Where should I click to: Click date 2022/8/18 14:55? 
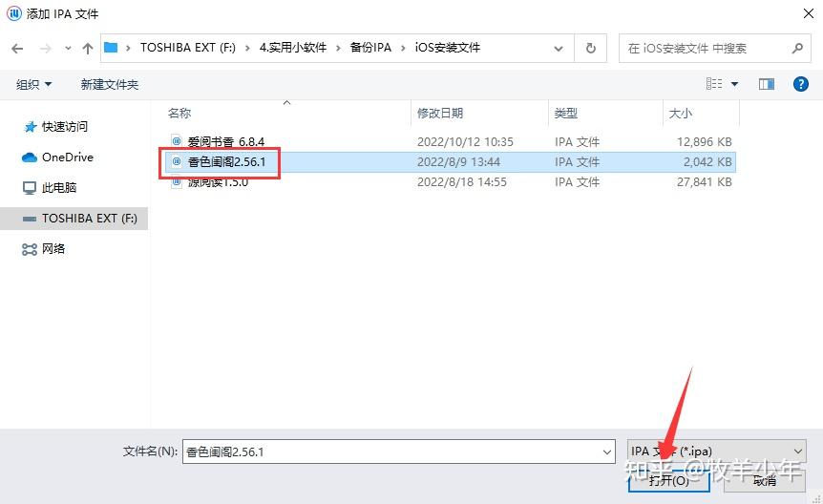tap(462, 182)
